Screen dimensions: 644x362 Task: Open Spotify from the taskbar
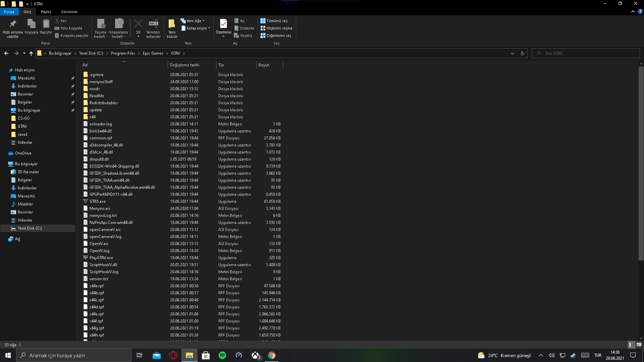tap(222, 355)
